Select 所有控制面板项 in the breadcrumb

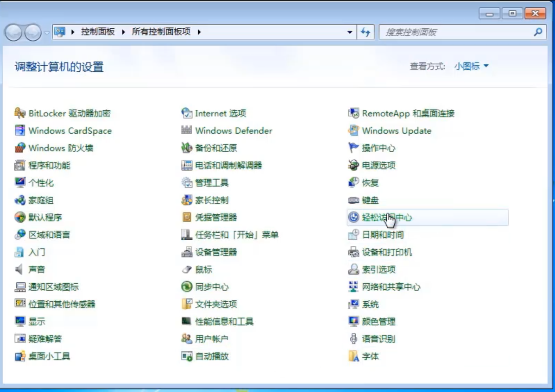pyautogui.click(x=161, y=32)
